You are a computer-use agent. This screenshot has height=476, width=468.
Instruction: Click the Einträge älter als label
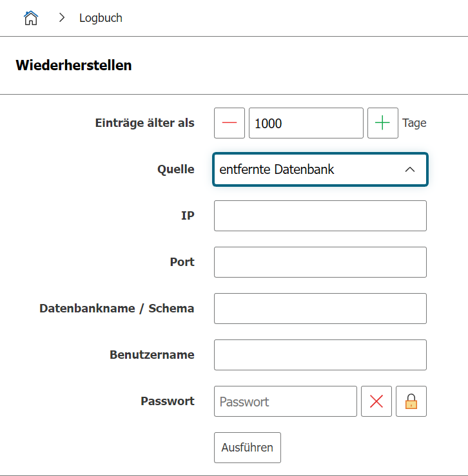144,123
